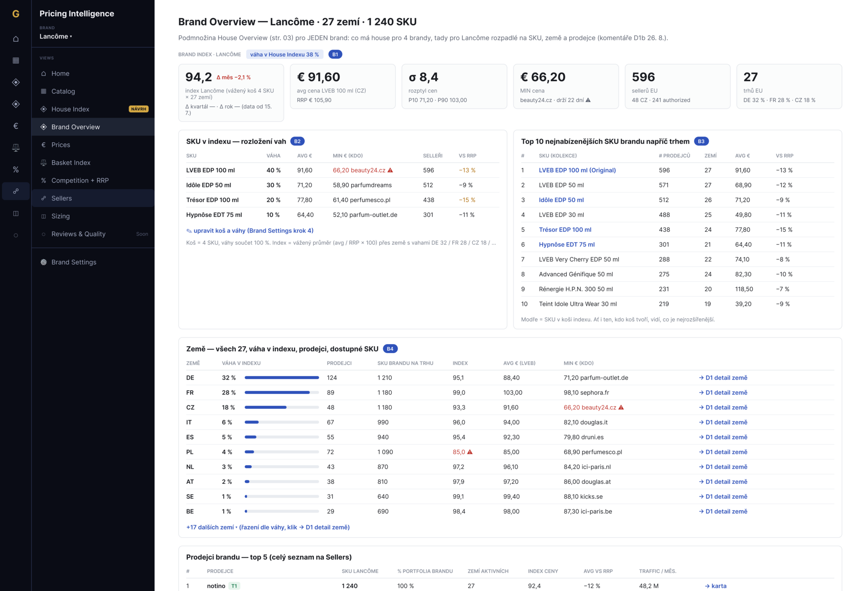Image resolution: width=868 pixels, height=591 pixels.
Task: Open D1 detail země for DE row
Action: tap(723, 378)
